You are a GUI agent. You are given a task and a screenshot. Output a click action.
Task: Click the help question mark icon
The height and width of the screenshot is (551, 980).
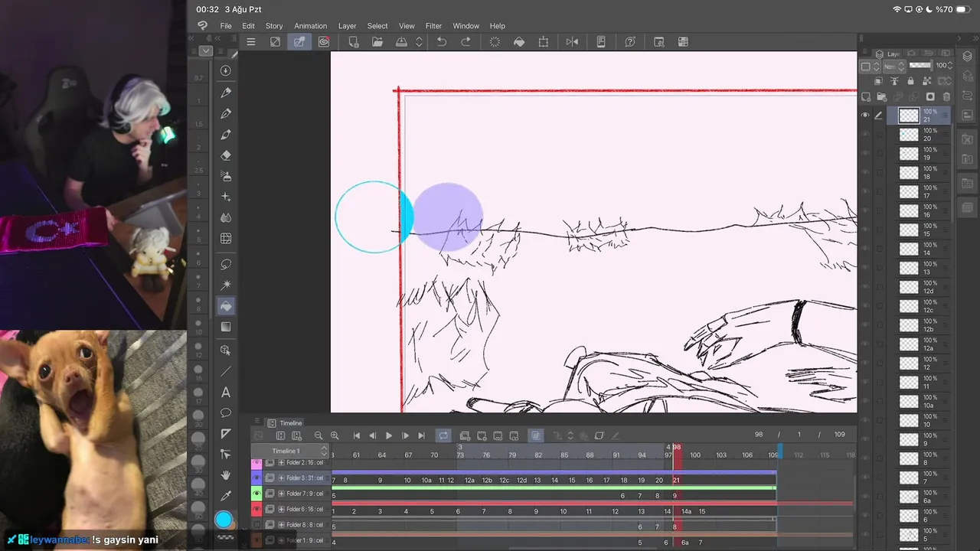coord(630,42)
